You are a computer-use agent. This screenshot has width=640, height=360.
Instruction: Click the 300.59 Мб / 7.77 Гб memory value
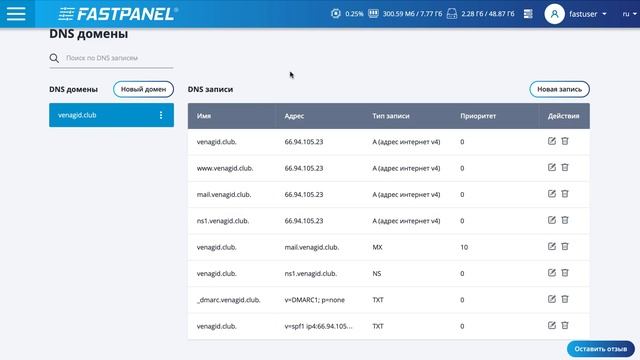click(412, 14)
